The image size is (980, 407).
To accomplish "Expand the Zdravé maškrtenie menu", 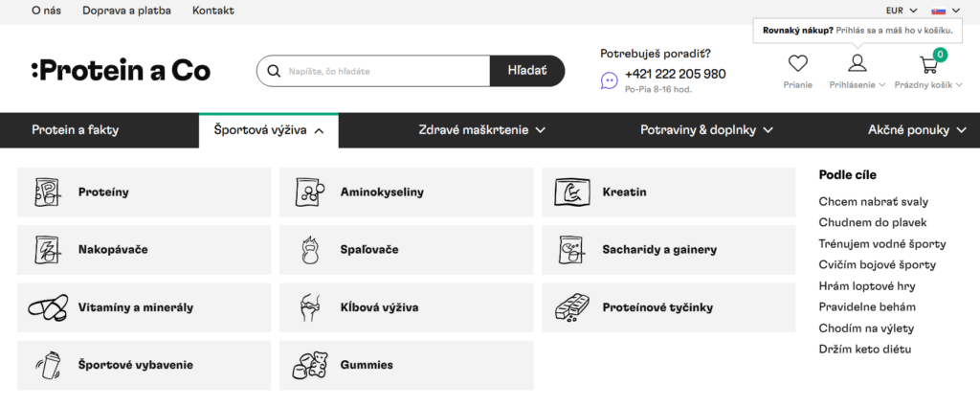I will click(482, 130).
